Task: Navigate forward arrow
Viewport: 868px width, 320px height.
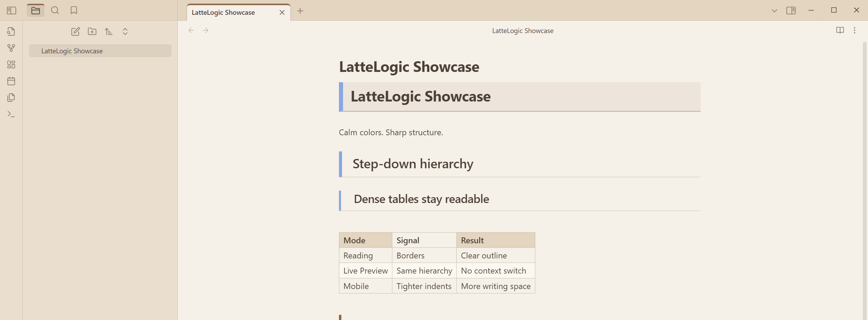Action: (x=206, y=31)
